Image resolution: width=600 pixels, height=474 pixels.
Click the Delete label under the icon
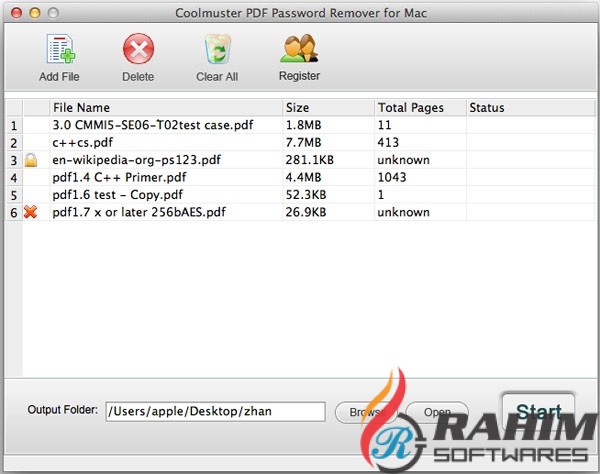[138, 77]
